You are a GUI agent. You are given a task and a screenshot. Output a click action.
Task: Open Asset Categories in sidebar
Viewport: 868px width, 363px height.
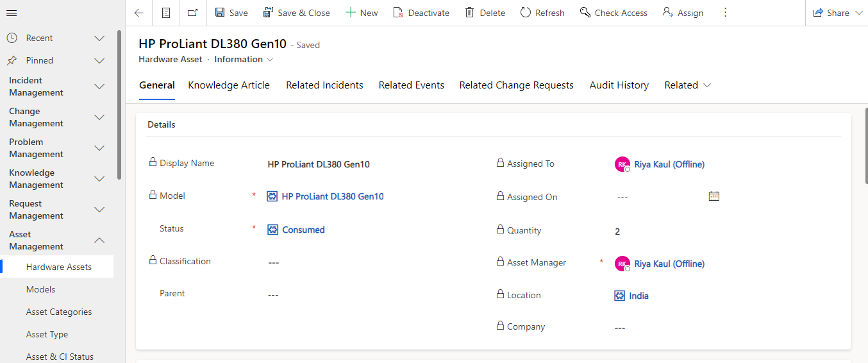(59, 312)
